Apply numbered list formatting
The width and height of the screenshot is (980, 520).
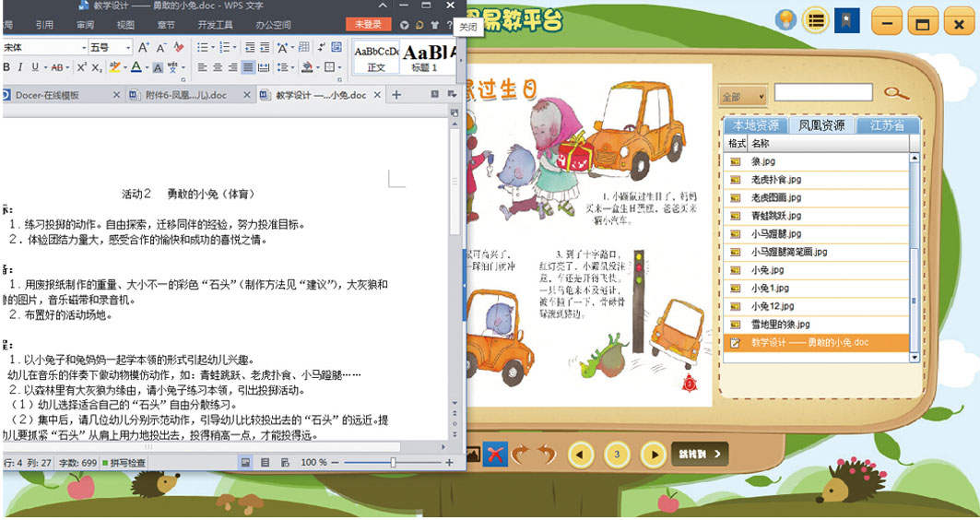[225, 48]
